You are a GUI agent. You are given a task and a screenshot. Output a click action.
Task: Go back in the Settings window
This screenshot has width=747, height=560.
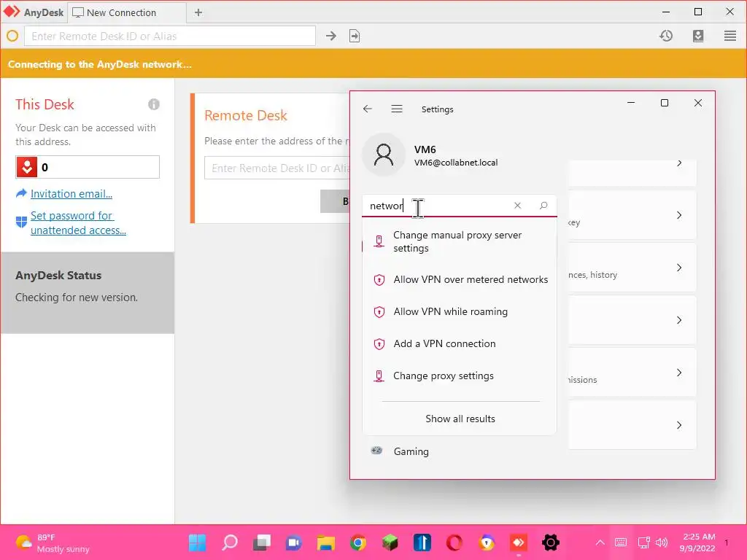[x=368, y=109]
